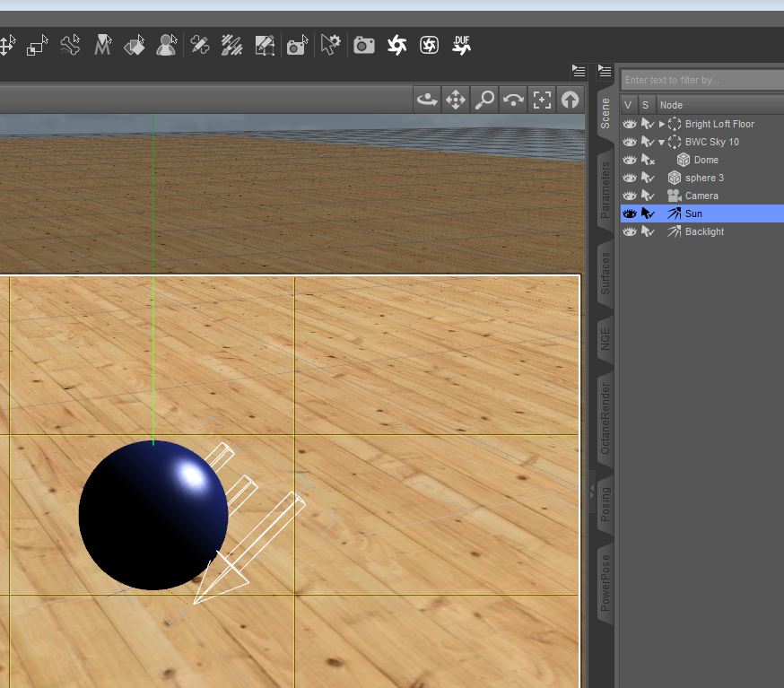Open the OctaneRender tab
Screen dimensions: 784x688
pos(605,419)
